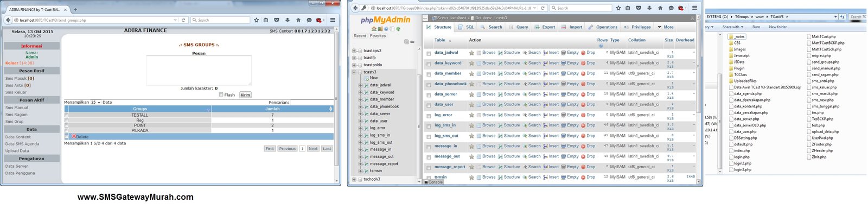Click phpMyAdmin home icon under logo
Screen dimensions: 868x215
pos(374,29)
